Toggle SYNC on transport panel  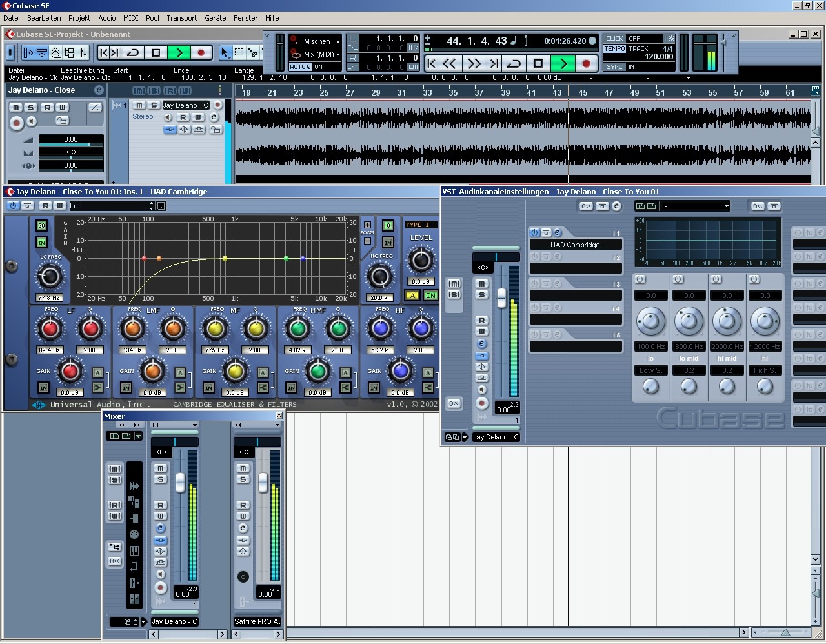point(615,66)
